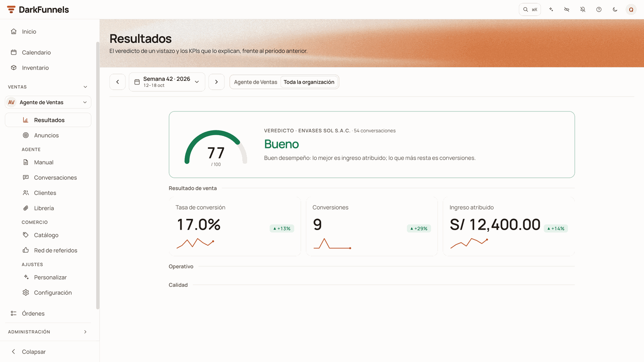Click the Órdenes list icon
This screenshot has width=644, height=362.
tap(14, 313)
